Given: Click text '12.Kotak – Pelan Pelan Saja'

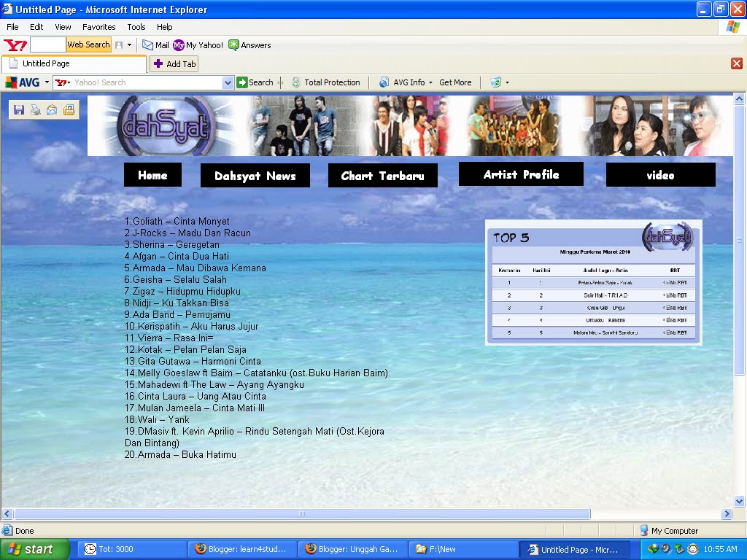Looking at the screenshot, I should coord(185,349).
